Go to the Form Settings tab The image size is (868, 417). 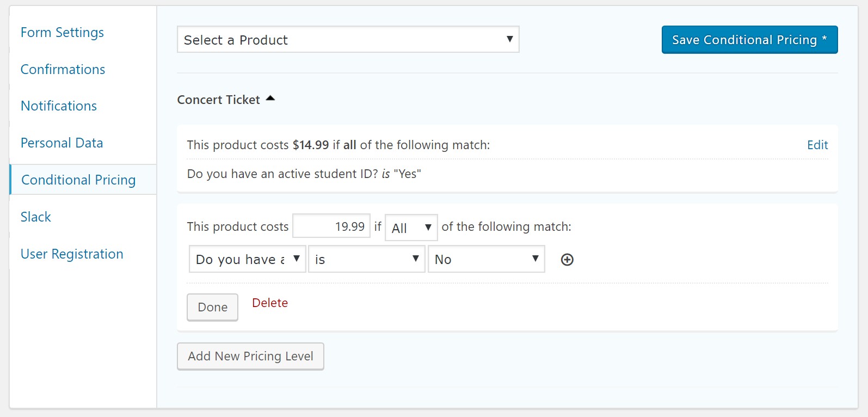pyautogui.click(x=62, y=33)
